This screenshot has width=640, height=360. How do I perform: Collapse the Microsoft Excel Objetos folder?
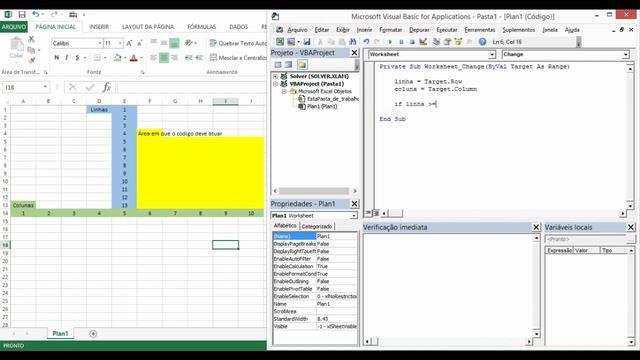(284, 91)
